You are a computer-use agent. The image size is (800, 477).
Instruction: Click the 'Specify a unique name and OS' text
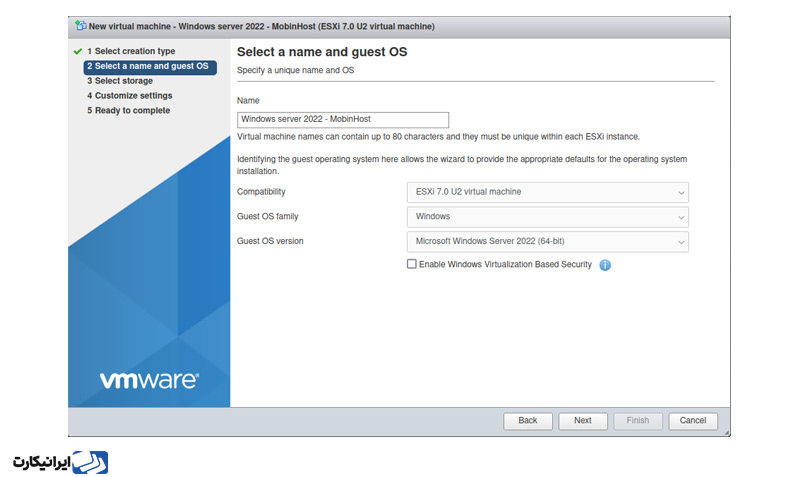point(295,70)
